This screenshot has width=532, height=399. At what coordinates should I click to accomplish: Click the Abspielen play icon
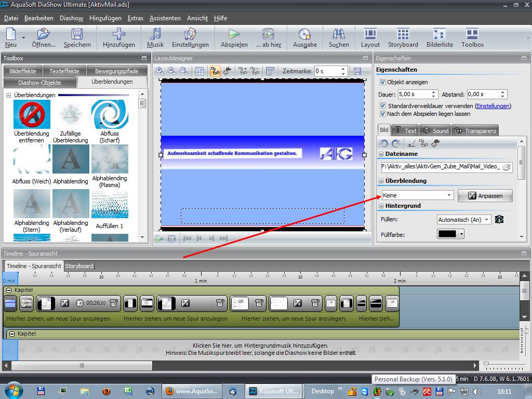[234, 34]
